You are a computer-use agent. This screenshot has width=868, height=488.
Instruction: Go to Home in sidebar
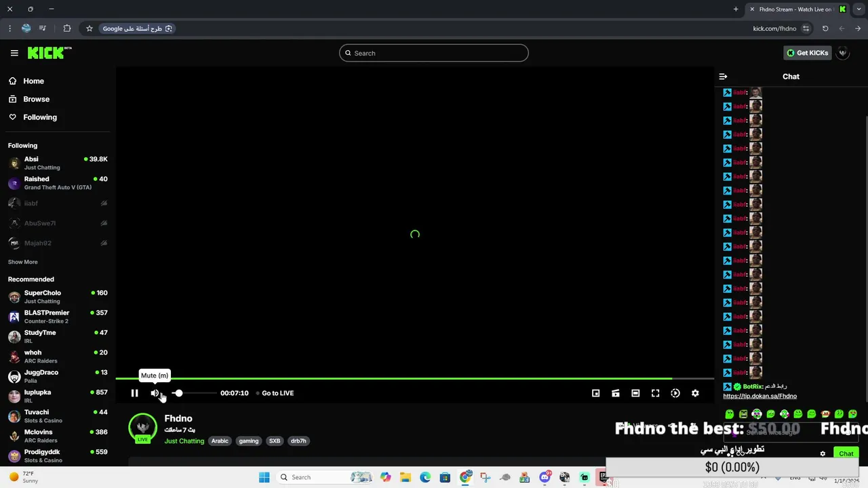point(26,81)
